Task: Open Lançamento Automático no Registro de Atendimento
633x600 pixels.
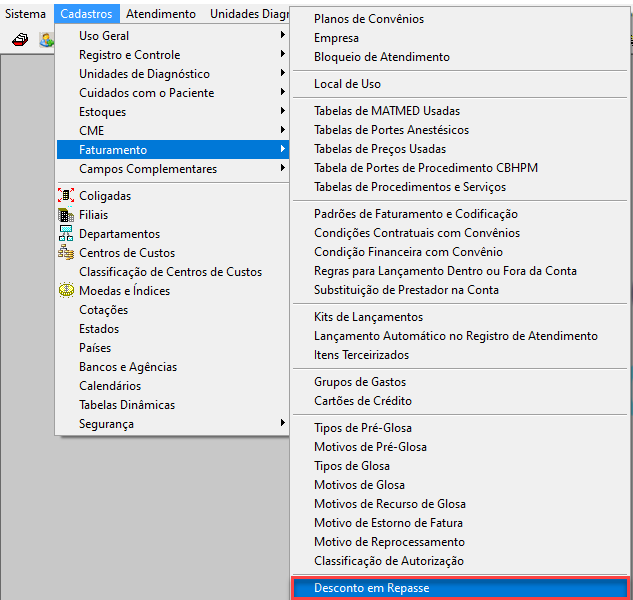Action: click(x=460, y=336)
